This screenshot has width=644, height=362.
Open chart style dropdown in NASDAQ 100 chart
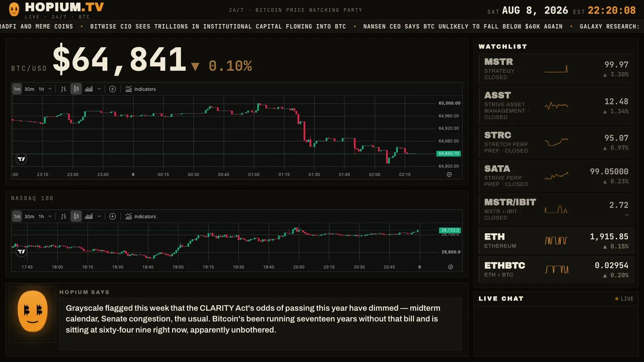point(99,216)
